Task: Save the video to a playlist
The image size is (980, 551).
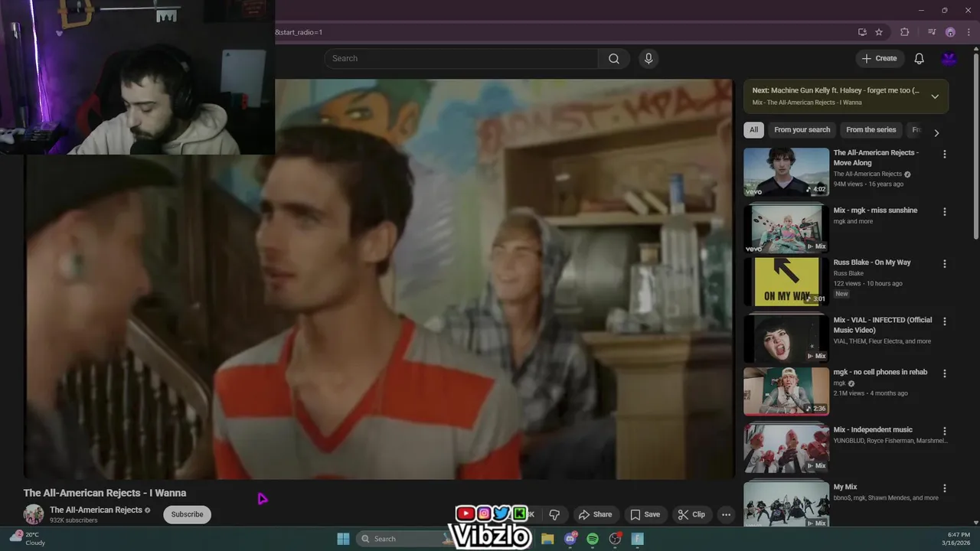Action: click(645, 514)
